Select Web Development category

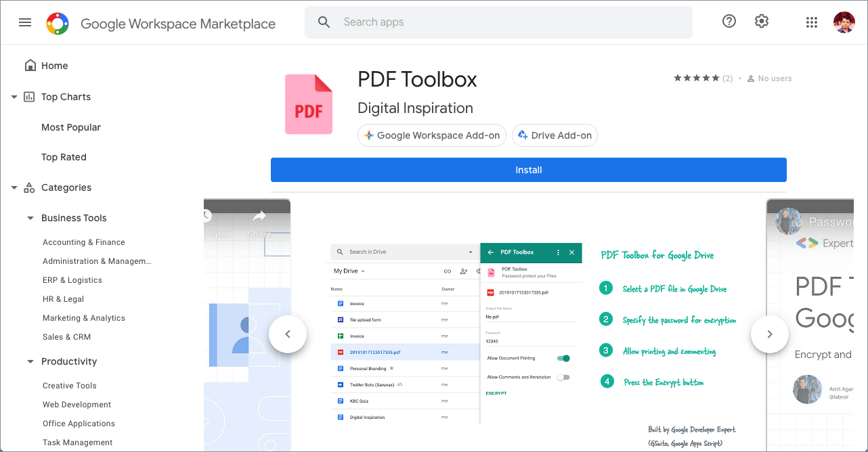[x=77, y=405]
